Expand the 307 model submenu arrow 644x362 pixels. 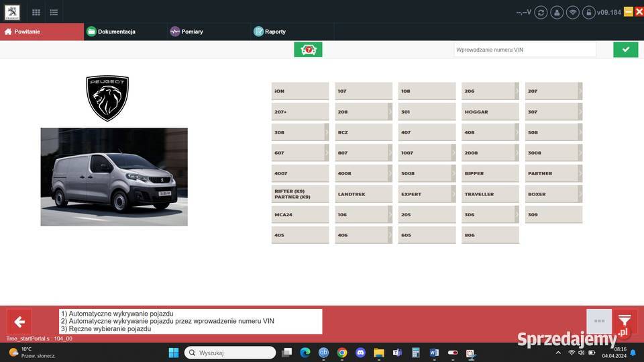580,112
